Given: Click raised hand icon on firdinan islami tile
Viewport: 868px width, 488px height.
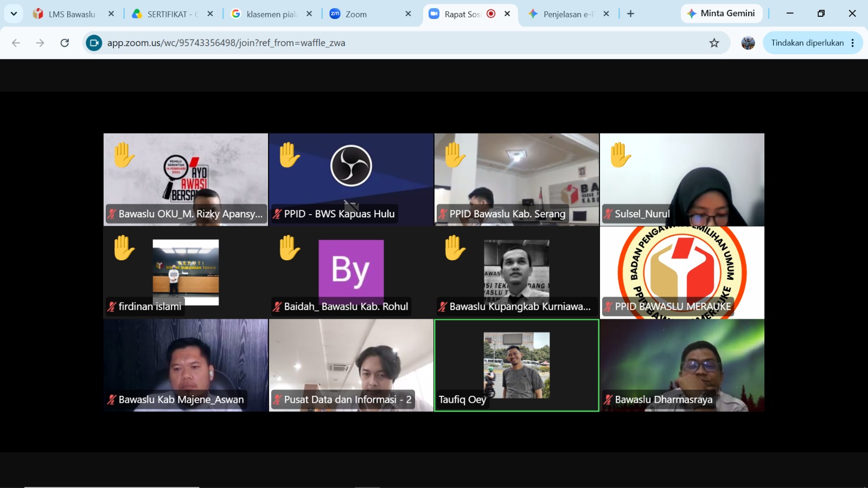Looking at the screenshot, I should [x=124, y=247].
